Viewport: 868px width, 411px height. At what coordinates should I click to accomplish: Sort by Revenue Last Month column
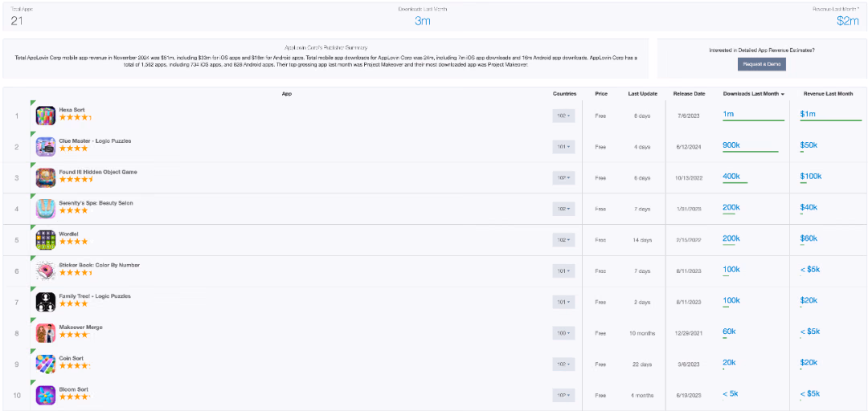coord(828,93)
